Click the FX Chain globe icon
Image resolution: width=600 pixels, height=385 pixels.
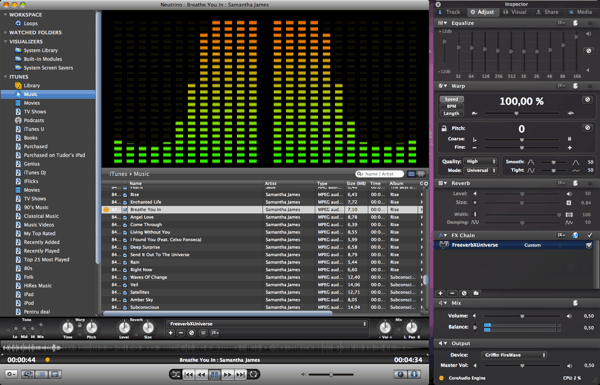tap(575, 235)
